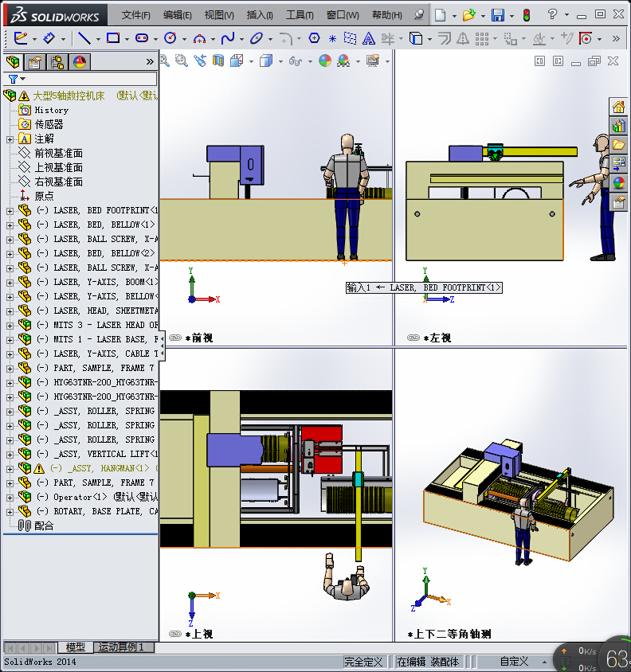Open the 窗口(W) menu
The image size is (631, 672).
(x=343, y=15)
